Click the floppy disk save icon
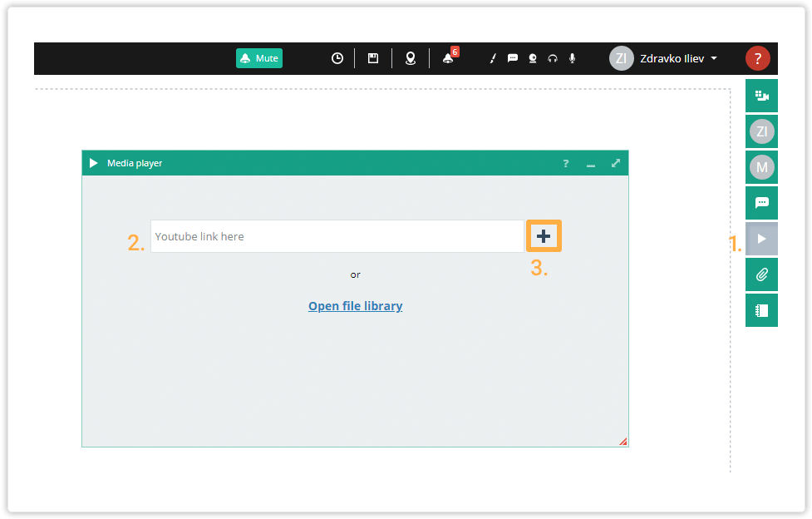 (373, 58)
